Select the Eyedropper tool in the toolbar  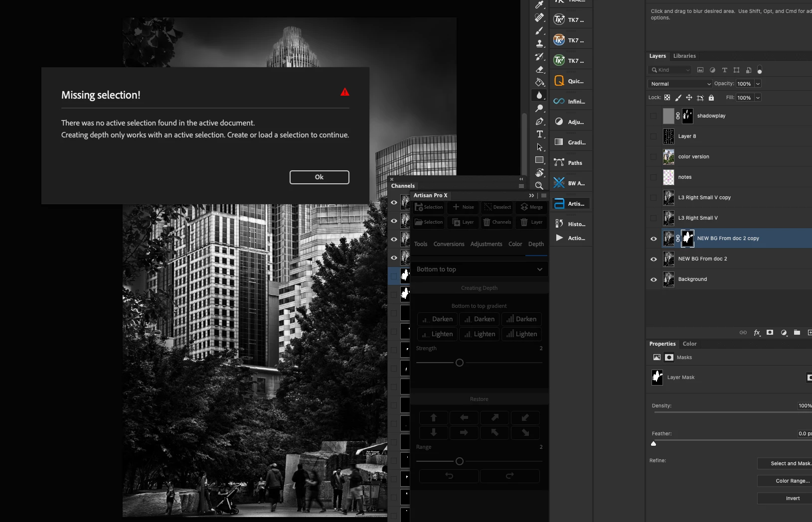[x=539, y=5]
